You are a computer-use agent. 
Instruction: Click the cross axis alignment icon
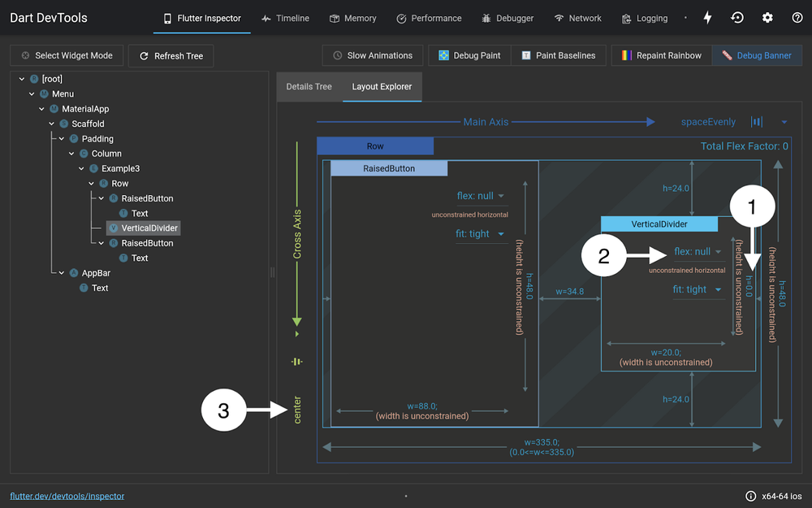[x=297, y=362]
